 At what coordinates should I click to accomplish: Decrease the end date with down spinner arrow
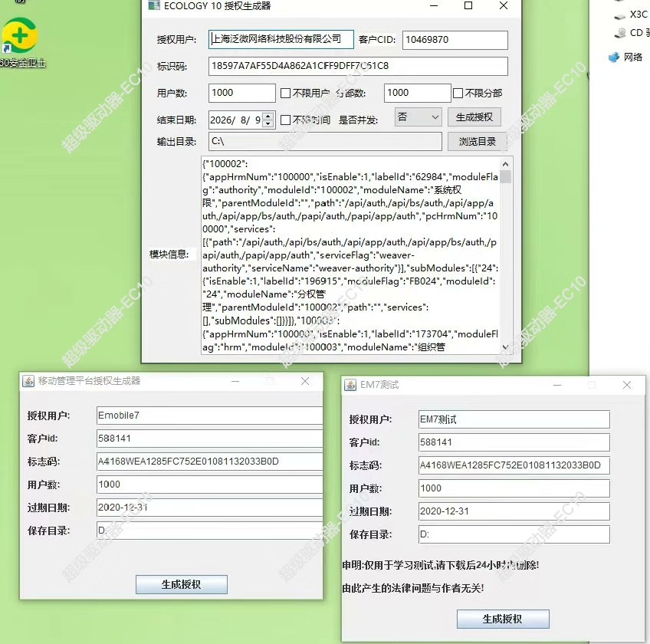point(268,123)
